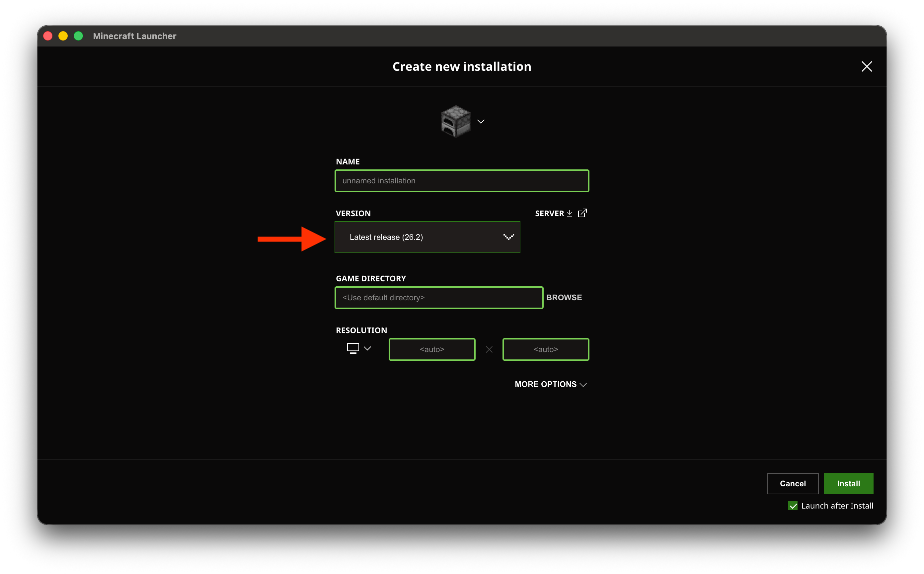Viewport: 924px width, 574px height.
Task: Expand the resolution preset chevron
Action: [367, 348]
